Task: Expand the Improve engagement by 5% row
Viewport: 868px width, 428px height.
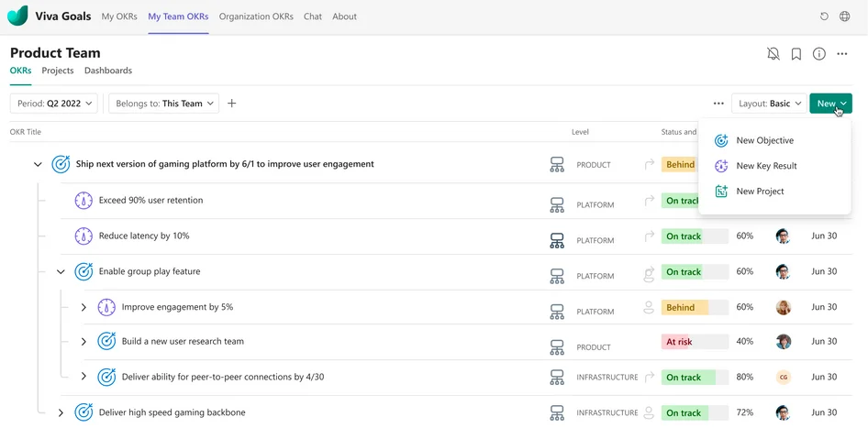Action: coord(83,308)
